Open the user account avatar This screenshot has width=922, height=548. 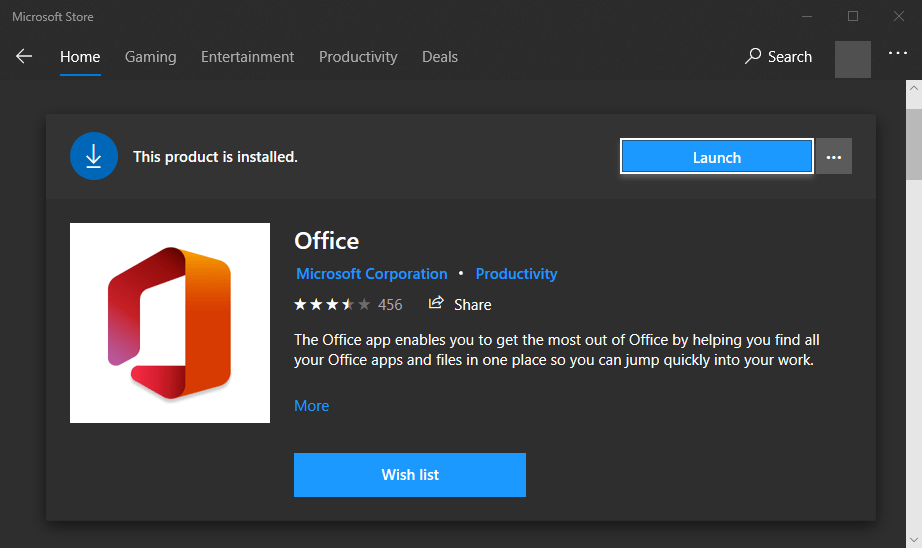click(x=853, y=58)
